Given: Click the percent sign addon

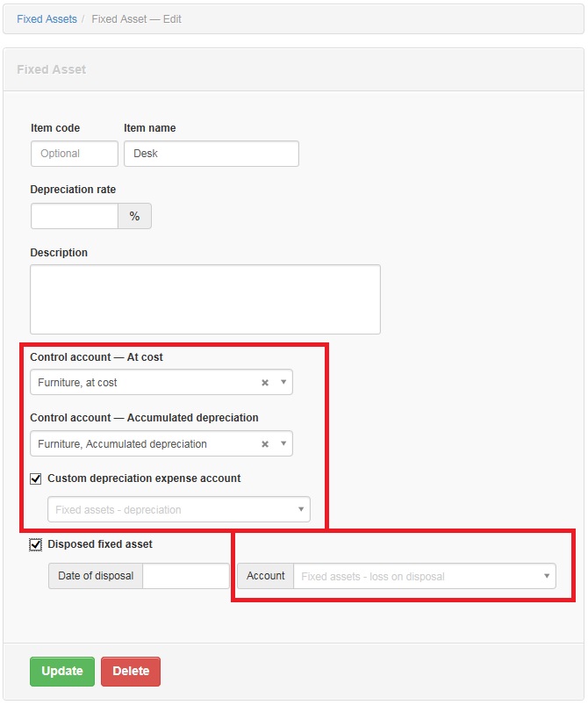Looking at the screenshot, I should coord(134,216).
